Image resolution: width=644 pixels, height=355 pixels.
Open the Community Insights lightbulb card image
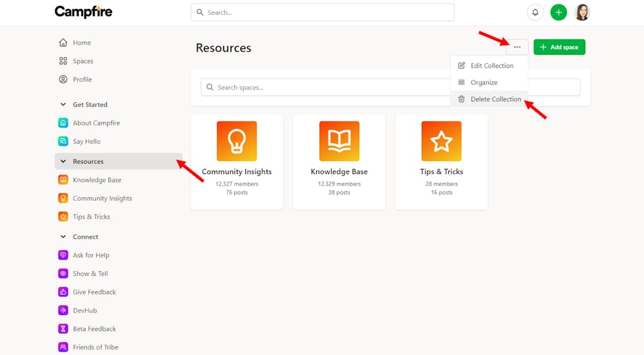[x=236, y=141]
